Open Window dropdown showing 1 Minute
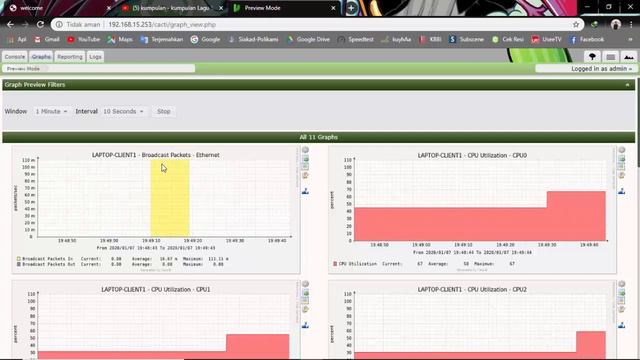Viewport: 640px width, 360px height. click(51, 111)
